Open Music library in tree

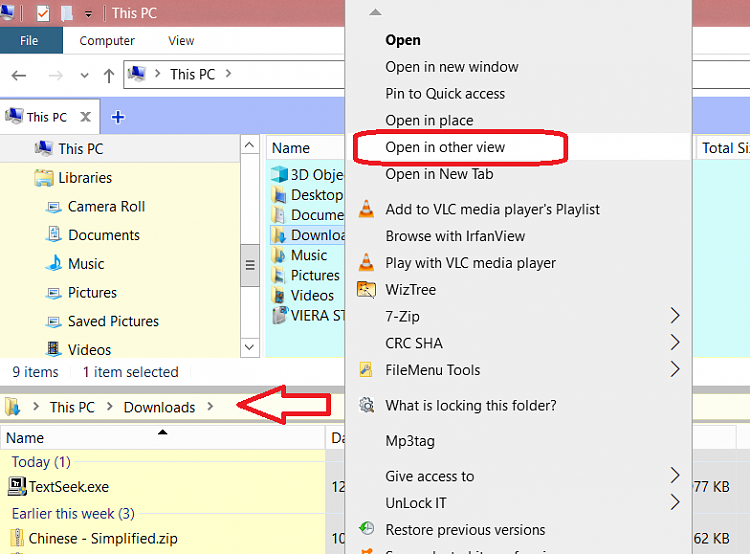[x=86, y=264]
